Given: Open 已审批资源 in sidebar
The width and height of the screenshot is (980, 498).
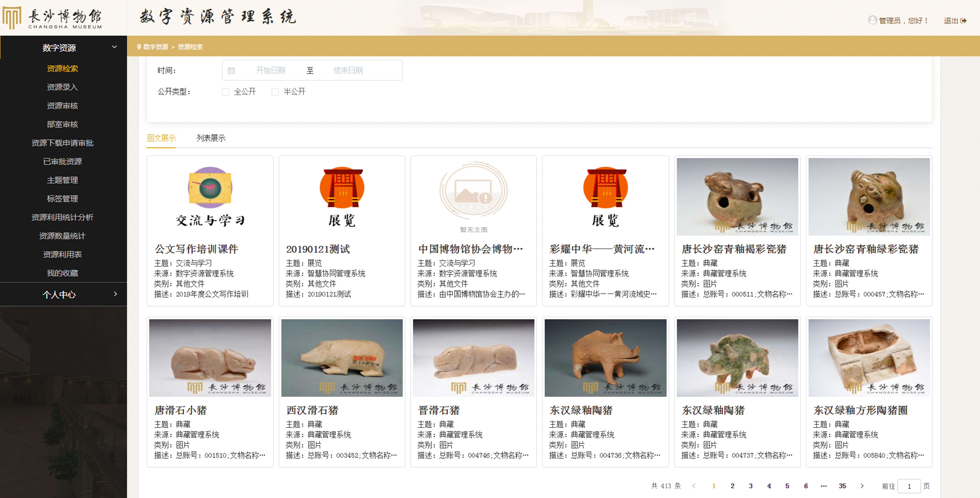Looking at the screenshot, I should [62, 161].
